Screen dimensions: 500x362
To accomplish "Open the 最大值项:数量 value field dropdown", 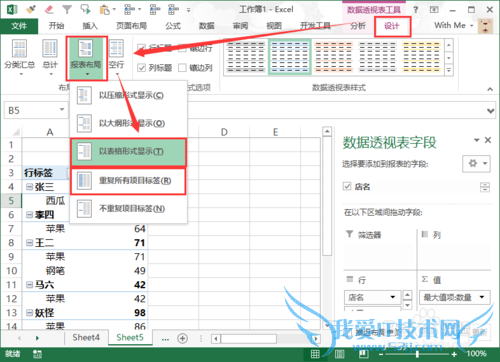I will 482,297.
